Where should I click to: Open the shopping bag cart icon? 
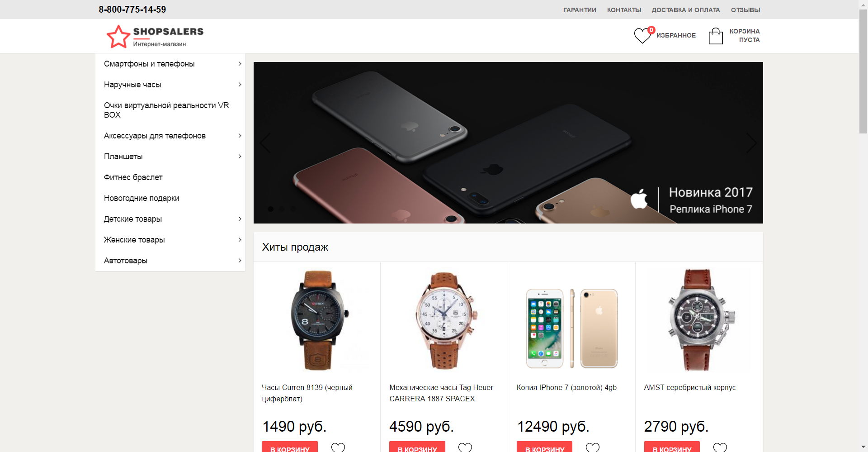click(716, 36)
